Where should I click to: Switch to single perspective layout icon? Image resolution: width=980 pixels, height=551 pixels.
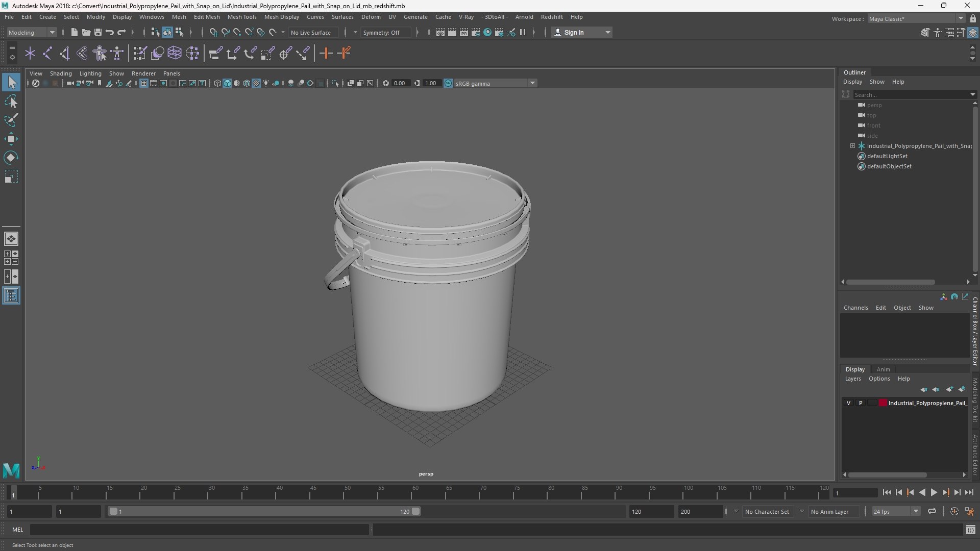pos(11,239)
